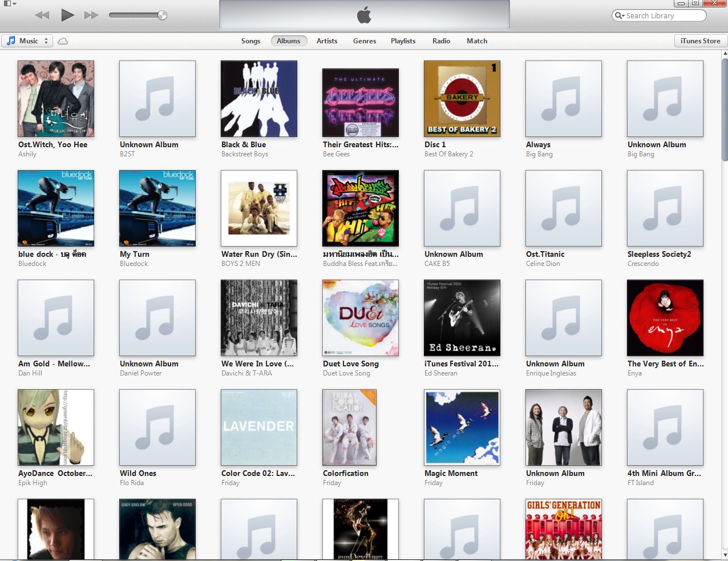Open the Girls' Generation Oh! album cover
The width and height of the screenshot is (728, 561).
tap(564, 529)
